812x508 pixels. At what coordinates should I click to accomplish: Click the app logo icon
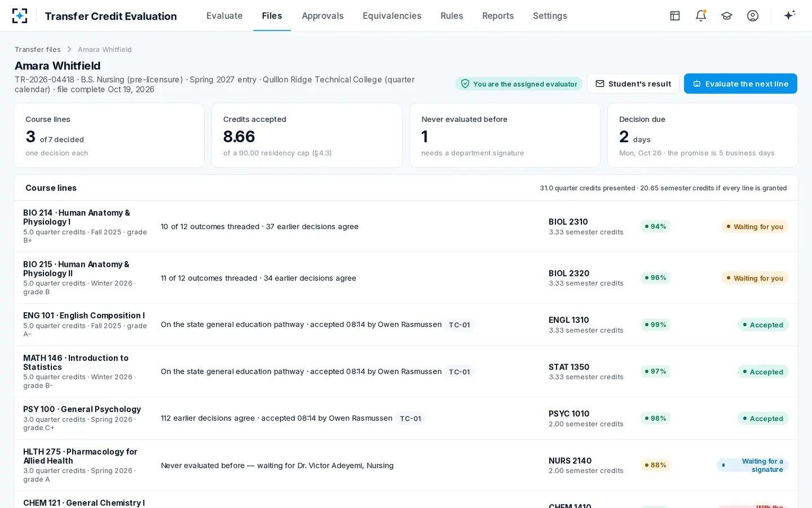(20, 16)
